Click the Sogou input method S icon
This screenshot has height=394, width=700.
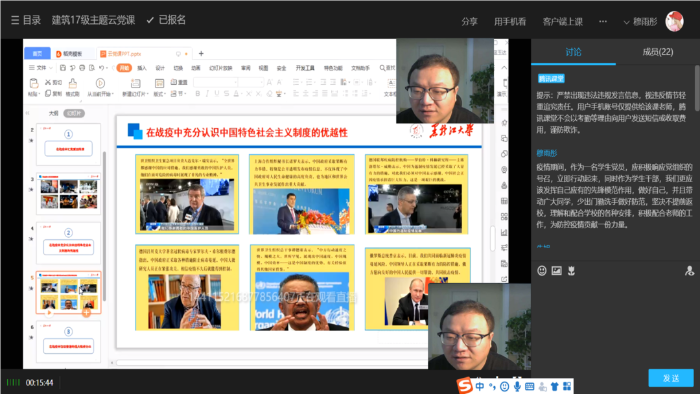point(465,386)
